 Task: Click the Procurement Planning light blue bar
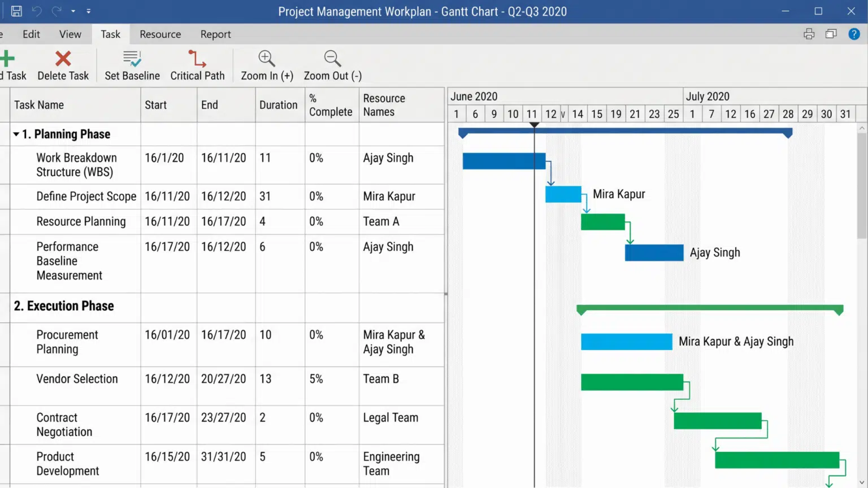click(627, 342)
